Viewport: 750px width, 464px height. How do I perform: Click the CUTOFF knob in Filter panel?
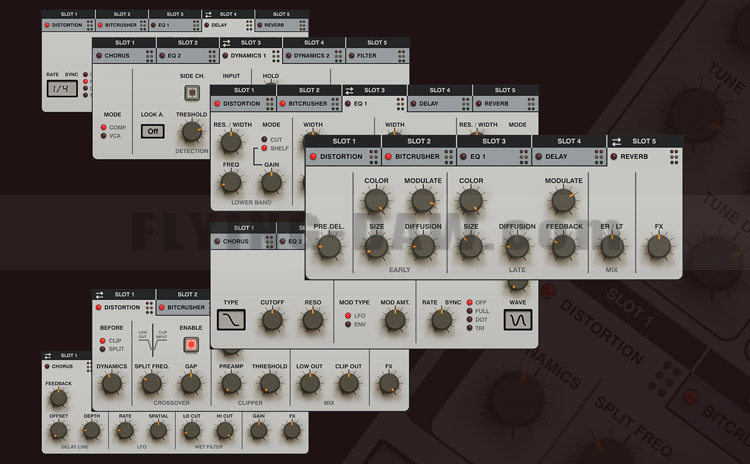point(272,321)
